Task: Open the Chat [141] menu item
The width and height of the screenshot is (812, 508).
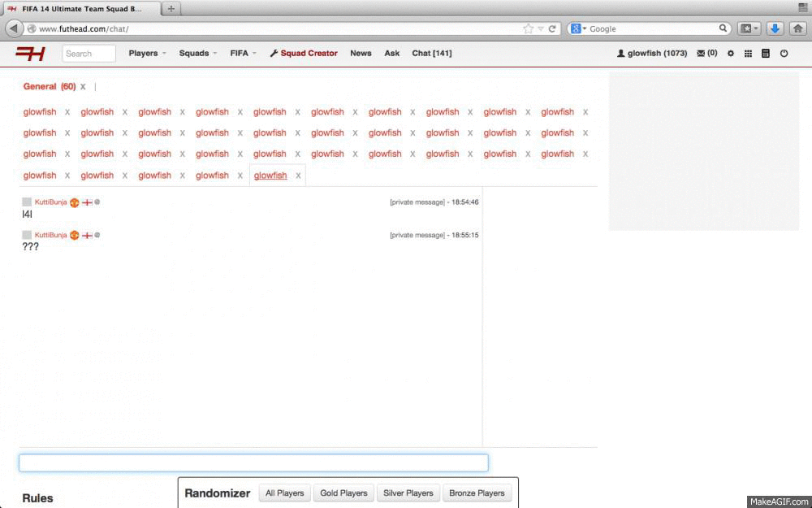Action: click(x=431, y=54)
